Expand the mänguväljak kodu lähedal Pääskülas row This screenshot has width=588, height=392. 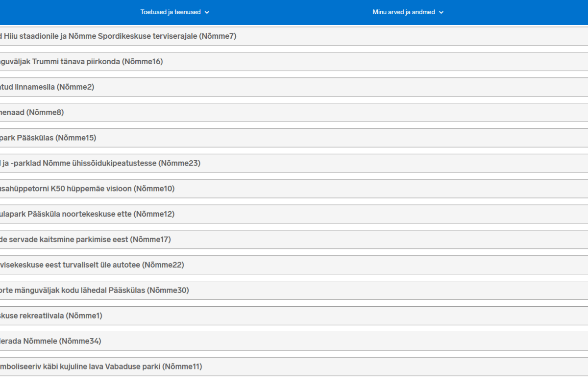[94, 291]
